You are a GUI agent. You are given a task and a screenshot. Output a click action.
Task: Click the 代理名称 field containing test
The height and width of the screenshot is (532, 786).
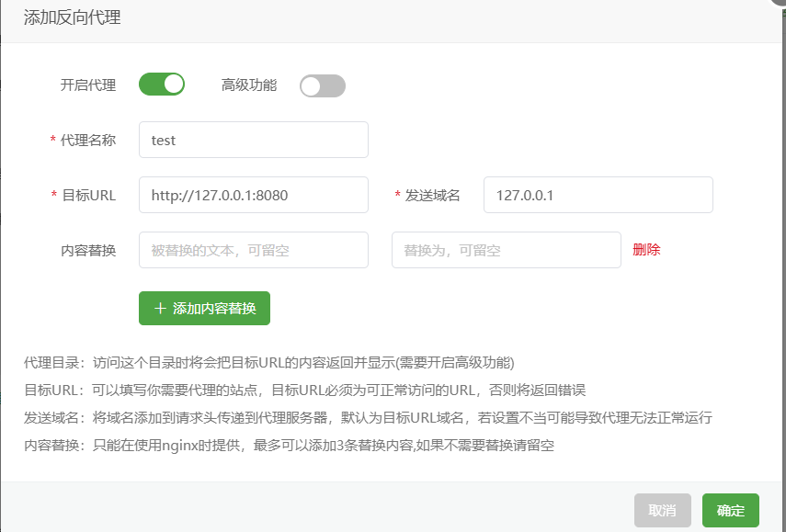pyautogui.click(x=253, y=140)
